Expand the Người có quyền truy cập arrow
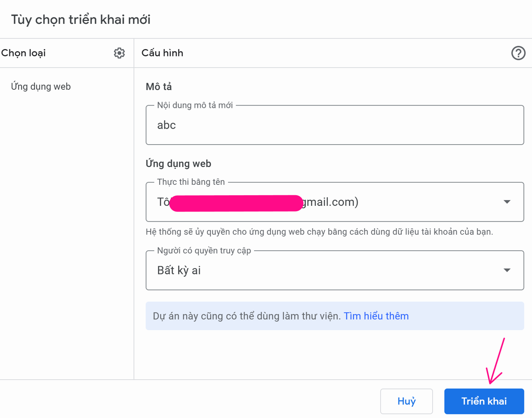The height and width of the screenshot is (418, 532). pyautogui.click(x=507, y=270)
